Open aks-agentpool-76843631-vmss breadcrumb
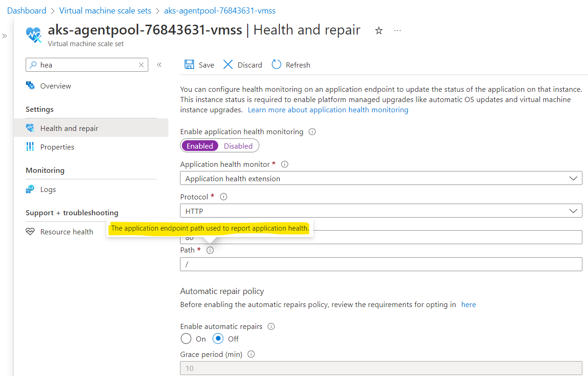The width and height of the screenshot is (588, 376). coord(220,10)
